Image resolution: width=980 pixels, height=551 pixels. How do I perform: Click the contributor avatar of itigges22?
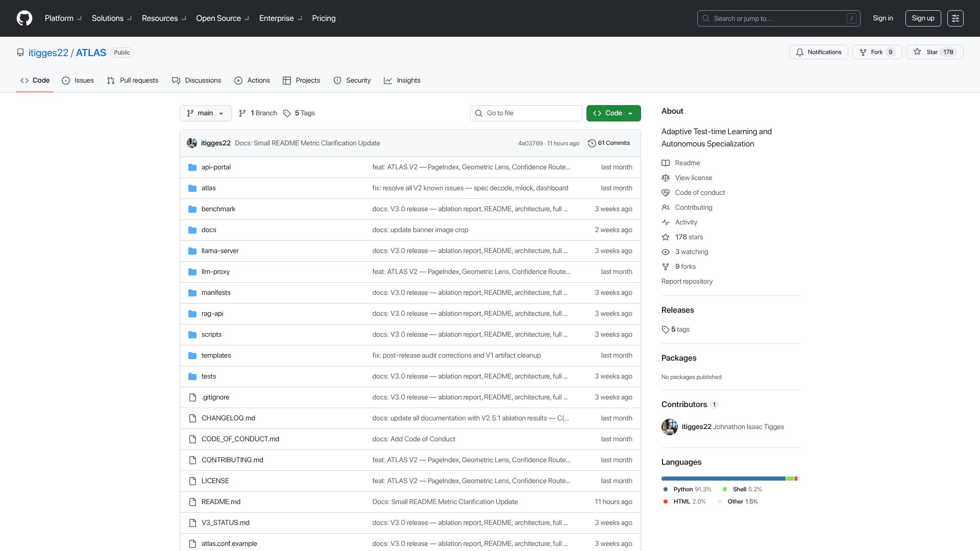pyautogui.click(x=670, y=427)
